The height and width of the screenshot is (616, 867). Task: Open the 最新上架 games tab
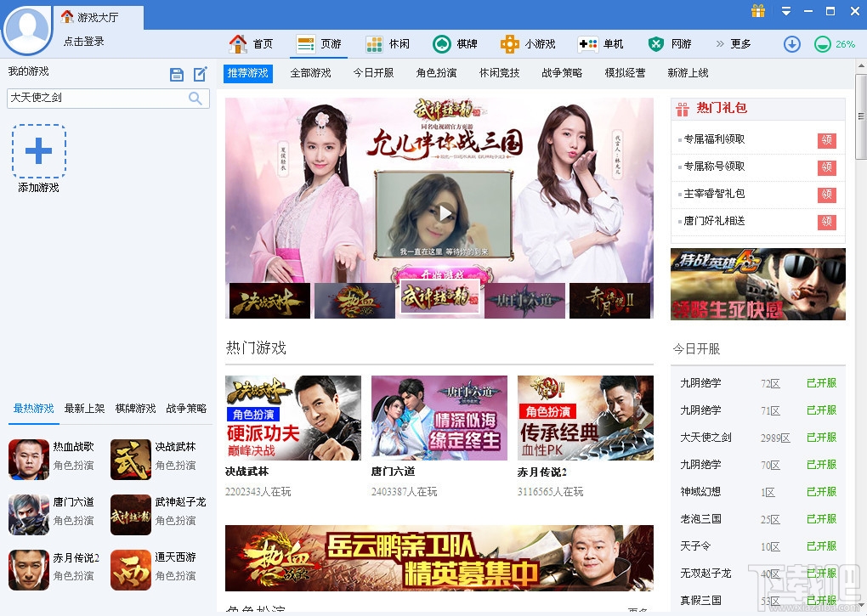[83, 409]
